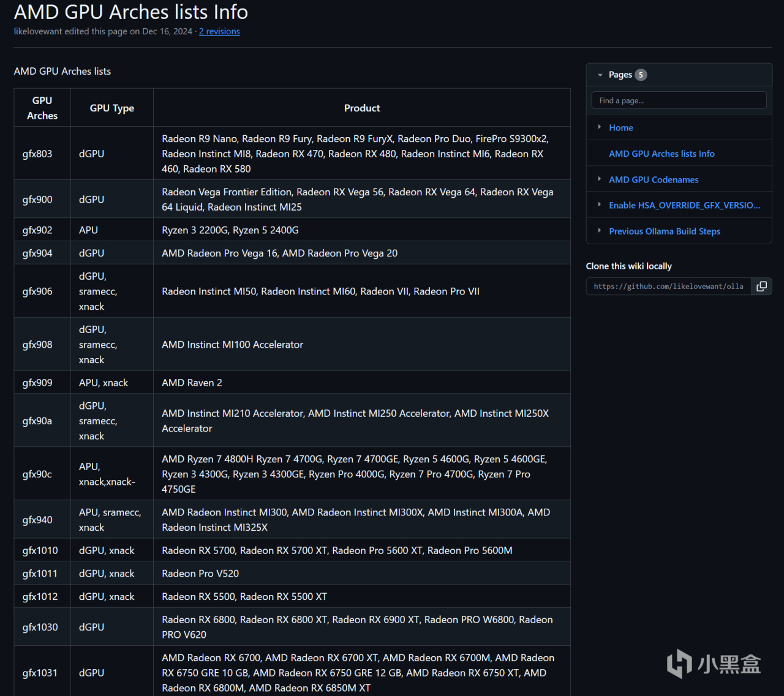The image size is (784, 696).
Task: Copy the wiki clone URL to clipboard
Action: [x=761, y=286]
